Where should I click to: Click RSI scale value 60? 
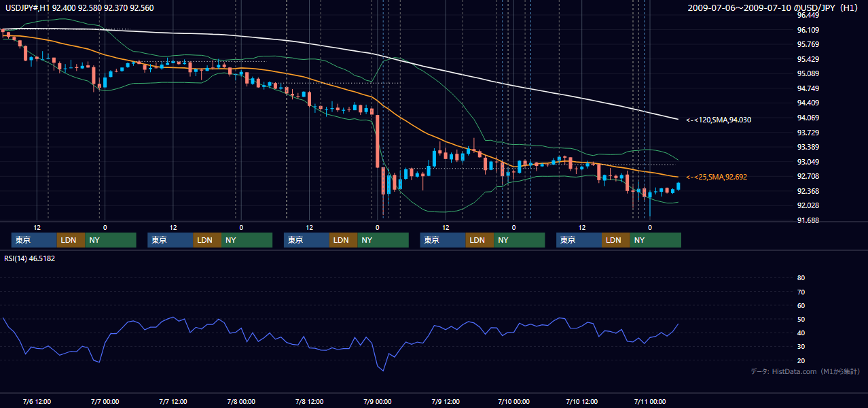801,305
